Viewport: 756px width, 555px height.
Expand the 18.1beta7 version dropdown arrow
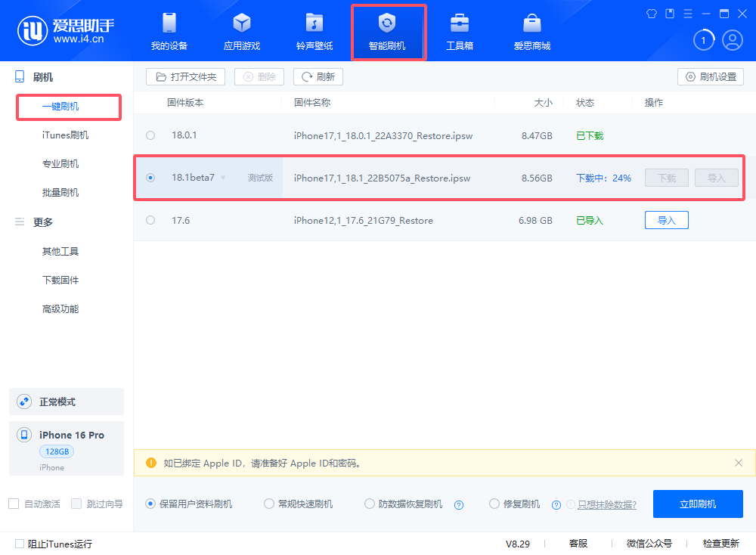click(x=223, y=178)
